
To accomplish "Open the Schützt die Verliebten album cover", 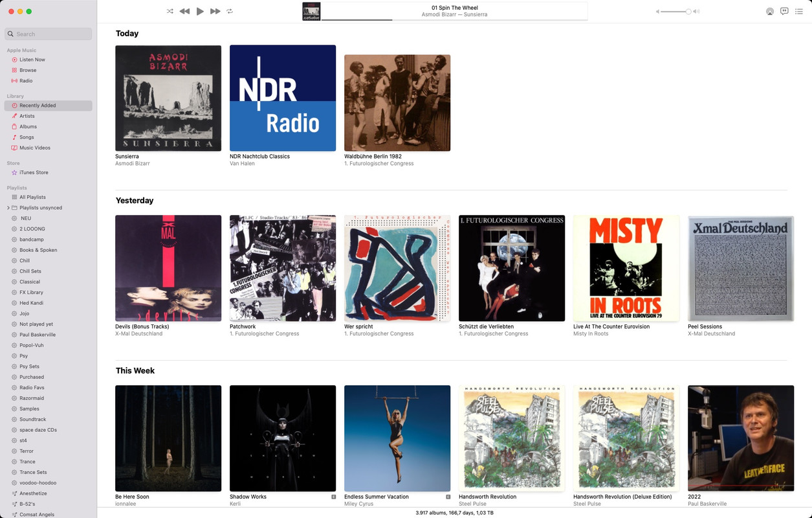I will click(x=512, y=268).
